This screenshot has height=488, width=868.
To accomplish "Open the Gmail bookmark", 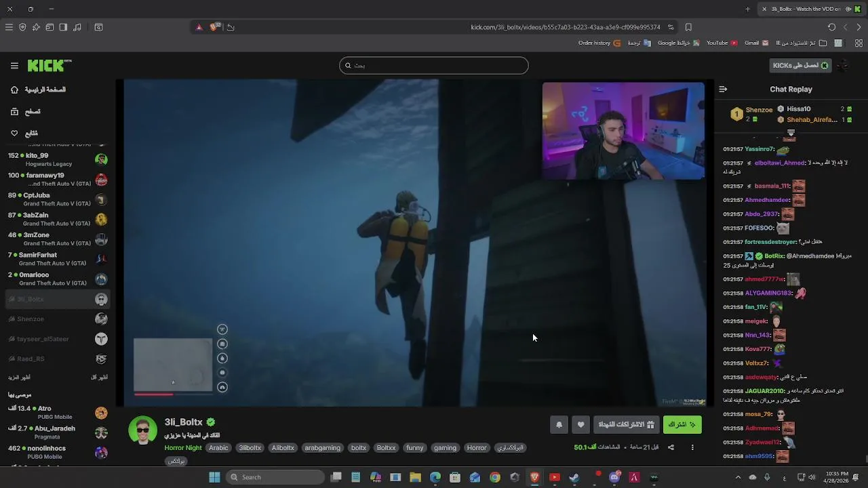I will coord(757,43).
